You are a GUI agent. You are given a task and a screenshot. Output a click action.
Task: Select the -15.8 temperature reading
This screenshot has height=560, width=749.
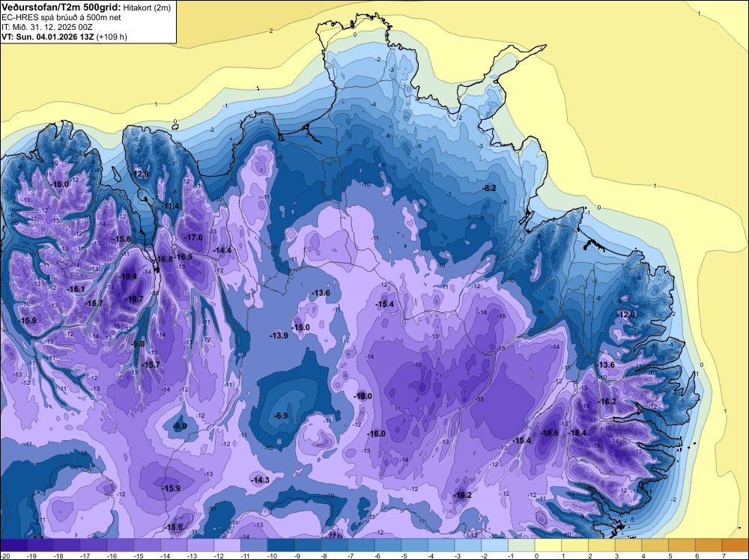point(121,239)
